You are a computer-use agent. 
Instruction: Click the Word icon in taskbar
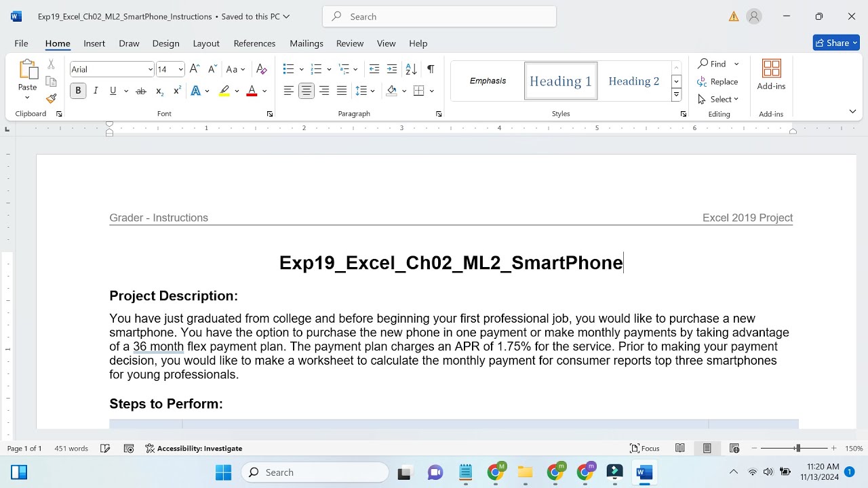[x=644, y=472]
